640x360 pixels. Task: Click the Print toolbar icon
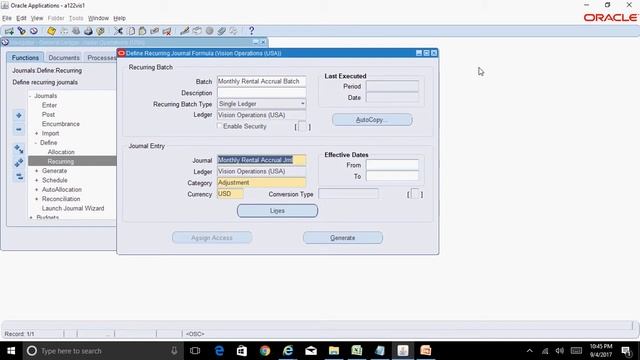[x=88, y=31]
